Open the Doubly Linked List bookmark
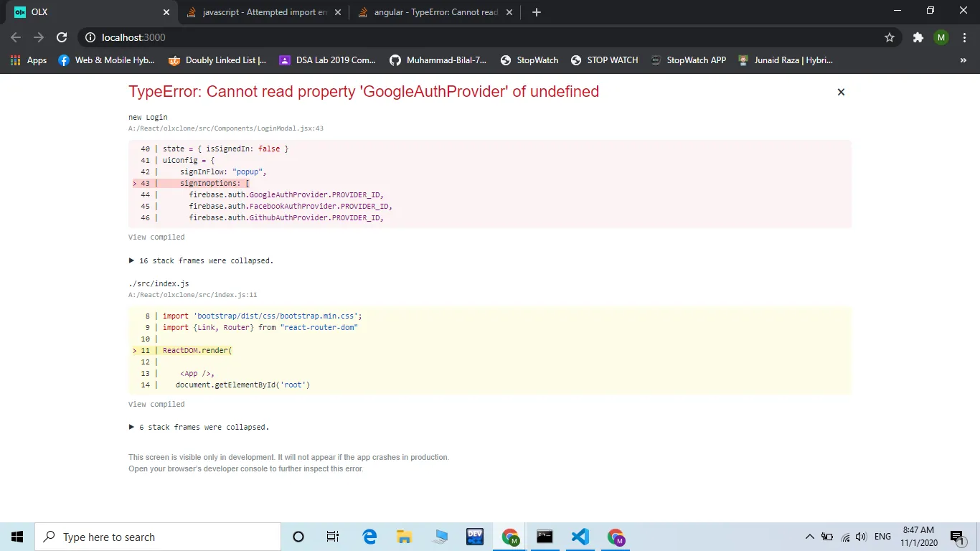 (x=217, y=60)
